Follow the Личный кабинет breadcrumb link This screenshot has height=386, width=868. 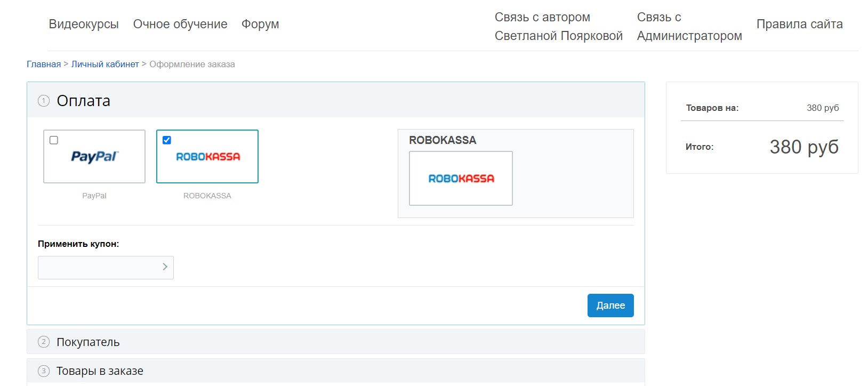tap(105, 64)
